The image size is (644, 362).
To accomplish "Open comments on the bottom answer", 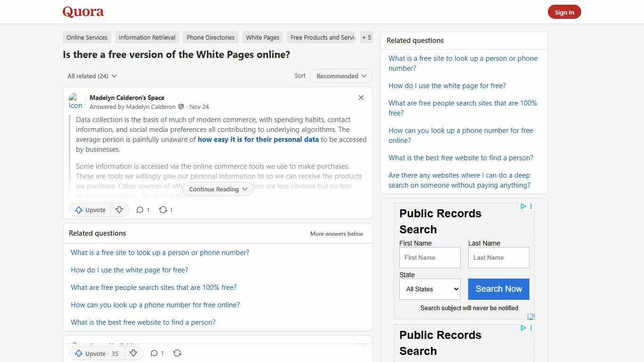I will [x=157, y=353].
